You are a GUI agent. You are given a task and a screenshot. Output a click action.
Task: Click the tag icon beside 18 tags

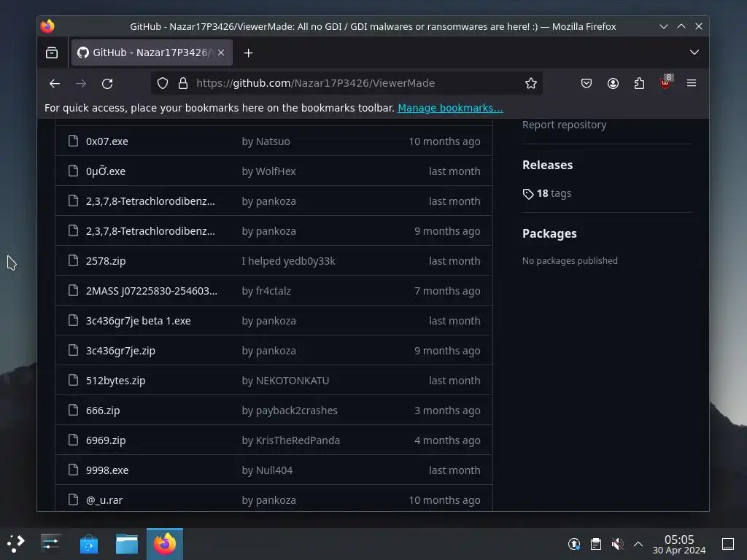click(528, 194)
